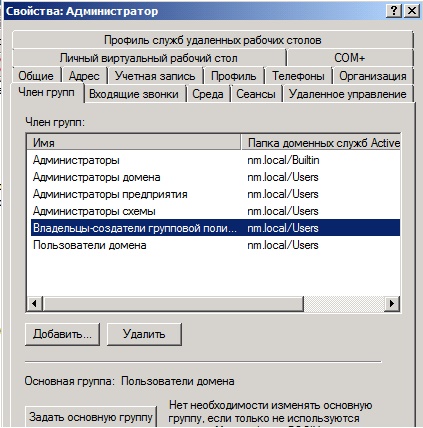
Task: Switch to the COM+ tab
Action: pyautogui.click(x=350, y=58)
